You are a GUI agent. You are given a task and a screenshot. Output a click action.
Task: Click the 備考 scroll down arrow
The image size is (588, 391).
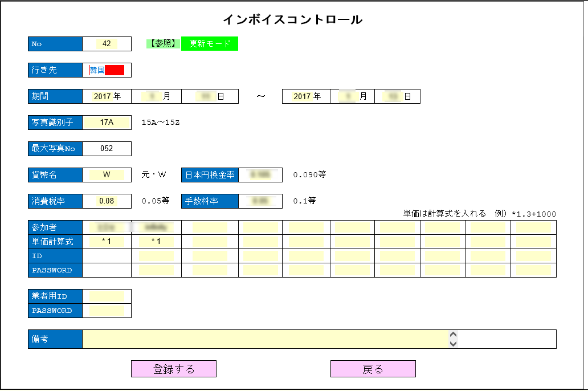(454, 343)
